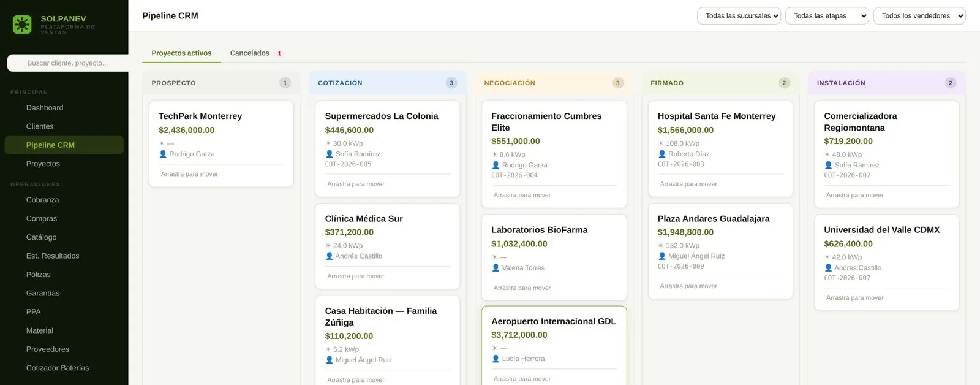980x385 pixels.
Task: Click Arrastra para mover on TechPark Monterrey card
Action: [x=189, y=174]
